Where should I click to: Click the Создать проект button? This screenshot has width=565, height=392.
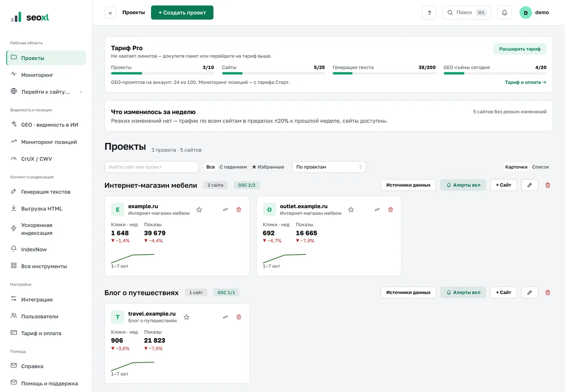tap(182, 13)
